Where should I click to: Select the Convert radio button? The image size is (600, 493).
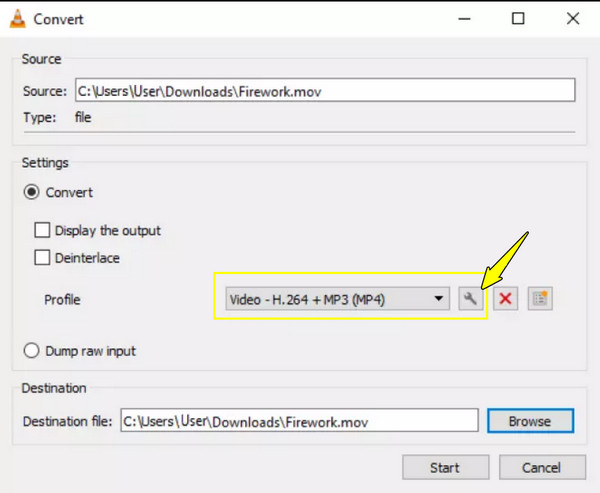[x=31, y=192]
